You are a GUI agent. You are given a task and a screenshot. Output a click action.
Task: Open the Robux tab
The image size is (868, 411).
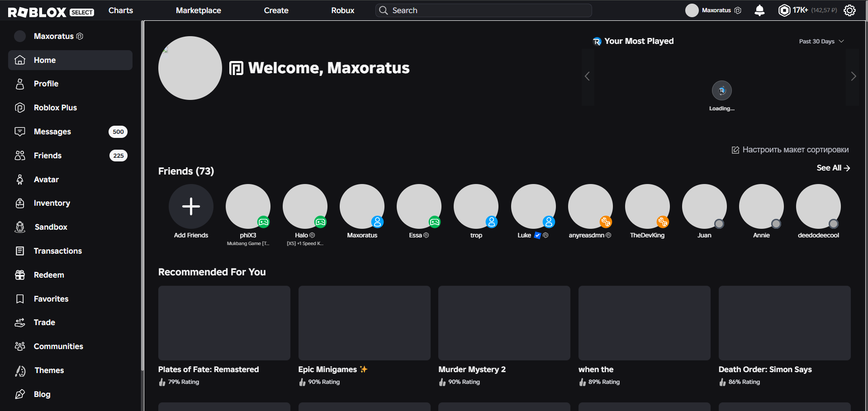coord(343,10)
